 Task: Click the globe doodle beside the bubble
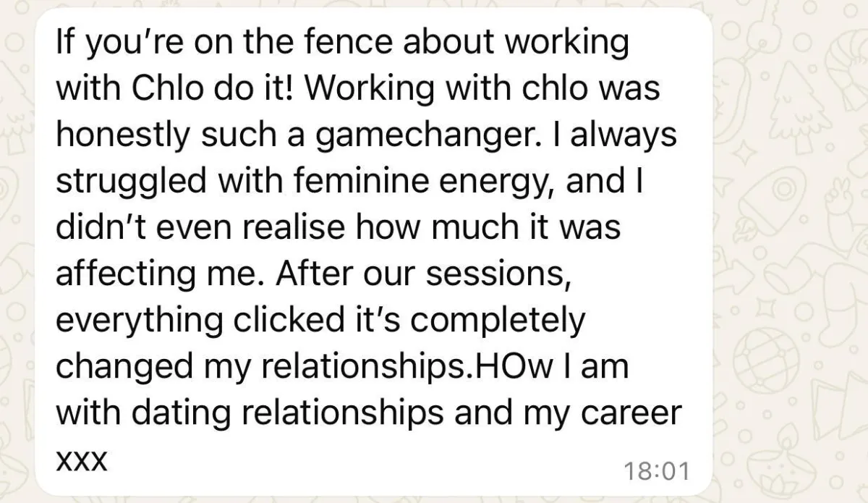(x=766, y=360)
